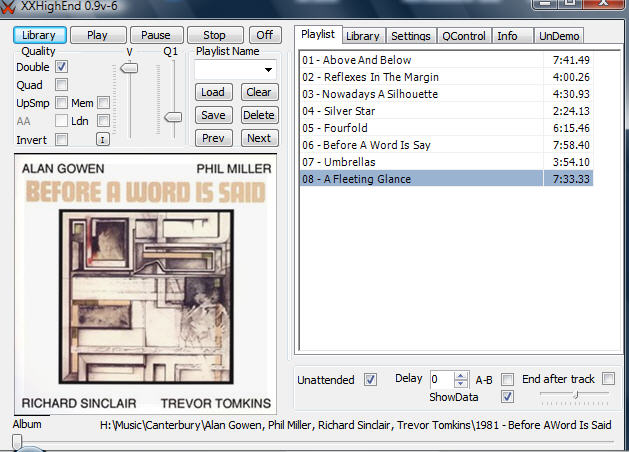Image resolution: width=629 pixels, height=452 pixels.
Task: Open the Library tab
Action: pos(363,36)
